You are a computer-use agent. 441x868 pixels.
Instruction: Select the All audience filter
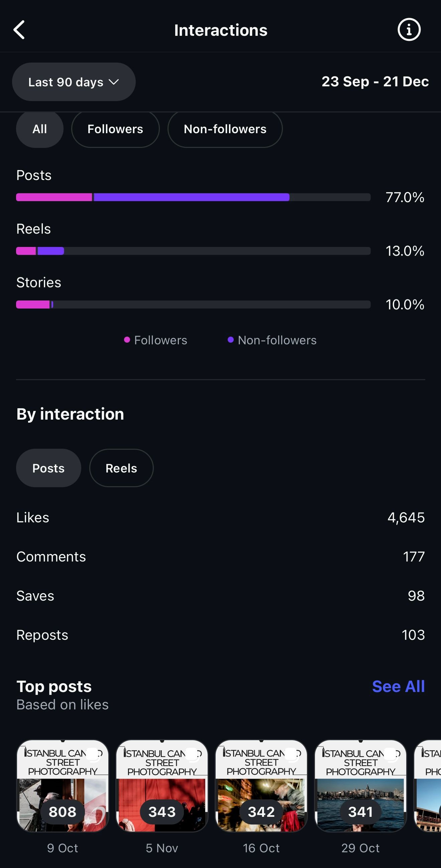coord(40,129)
